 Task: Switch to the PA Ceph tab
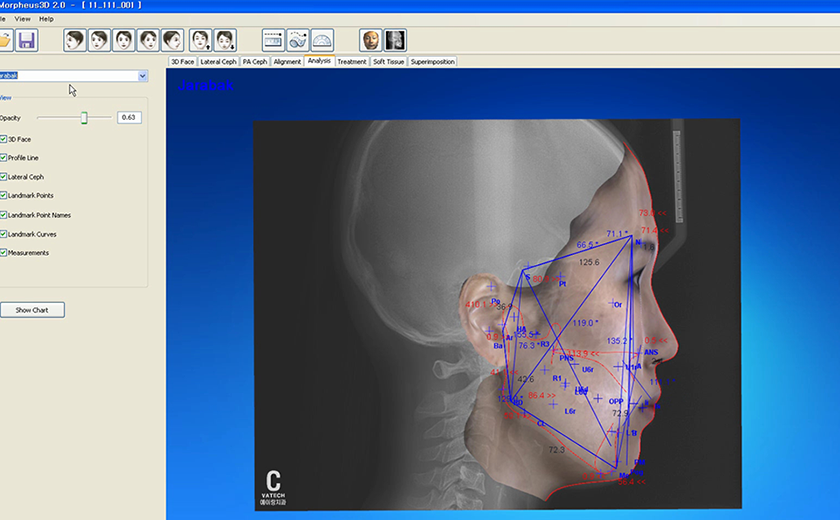tap(255, 62)
